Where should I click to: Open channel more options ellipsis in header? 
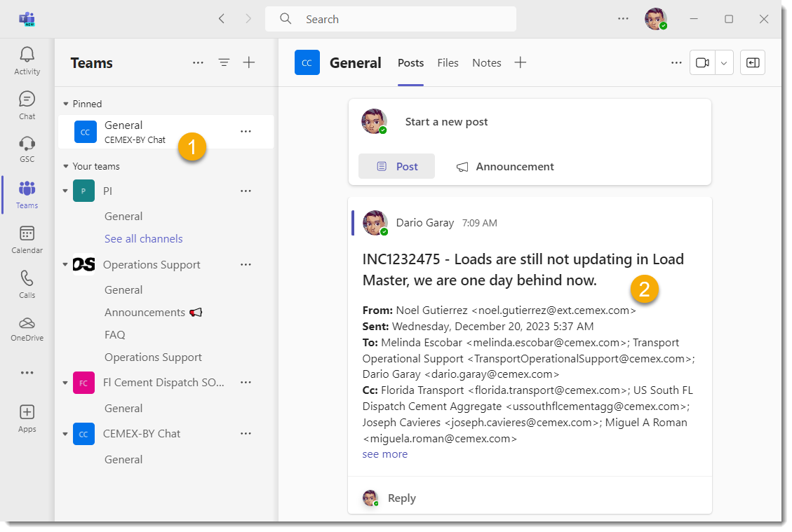click(x=676, y=62)
